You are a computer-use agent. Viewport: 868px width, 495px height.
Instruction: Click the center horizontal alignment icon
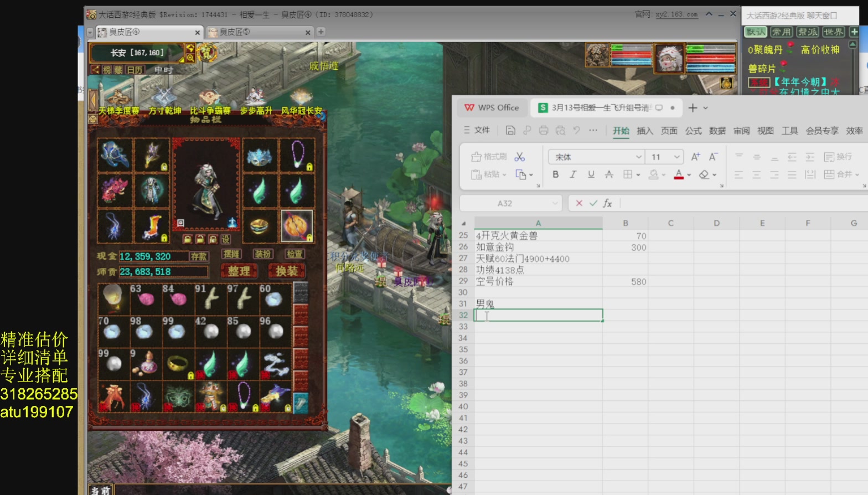click(x=756, y=175)
